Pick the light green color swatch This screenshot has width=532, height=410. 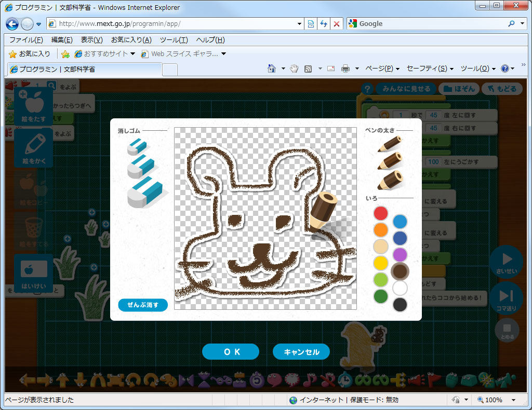point(381,280)
